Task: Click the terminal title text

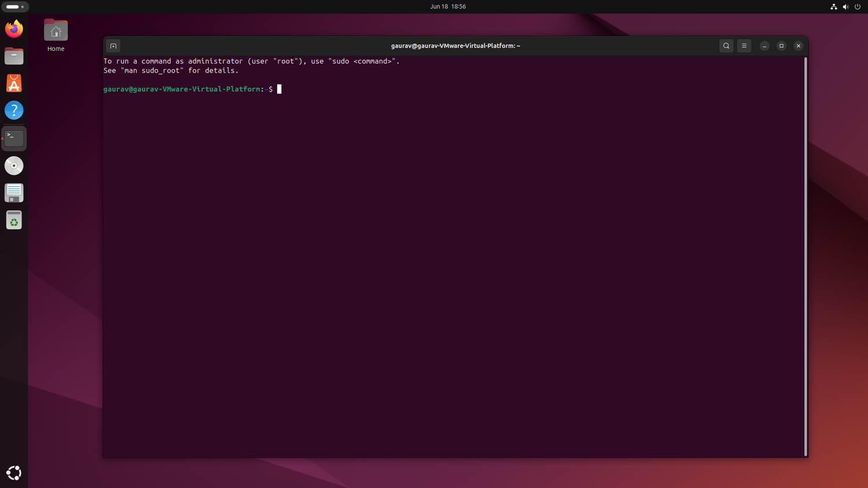Action: click(x=455, y=46)
